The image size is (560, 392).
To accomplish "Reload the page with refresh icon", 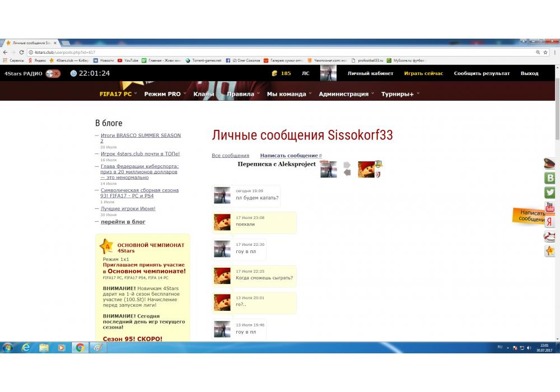I will coord(21,52).
